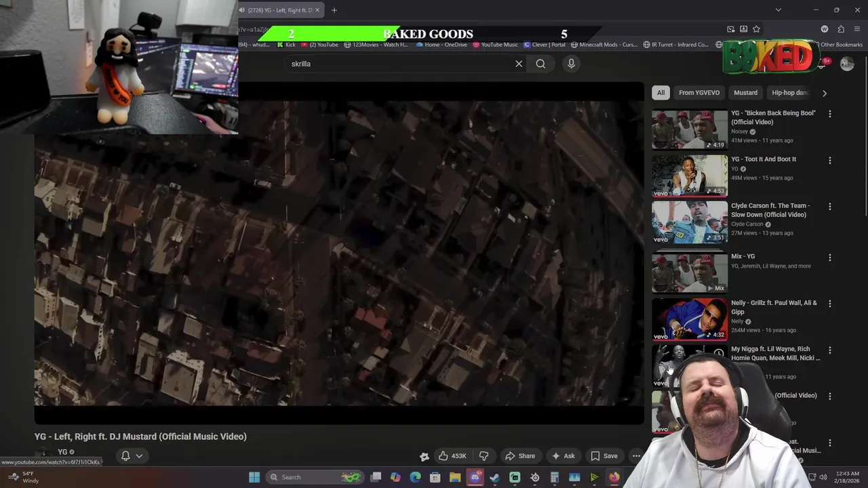Open File Explorer from taskbar
The height and width of the screenshot is (488, 868).
[455, 477]
